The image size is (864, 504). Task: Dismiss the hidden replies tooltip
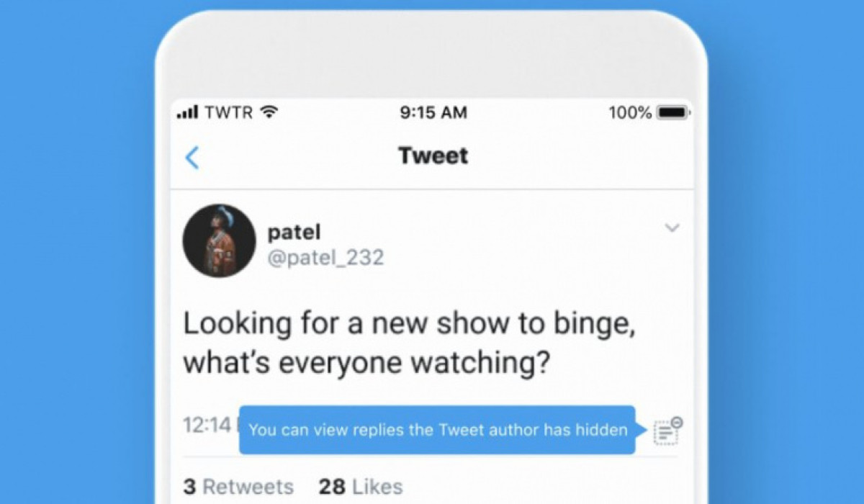click(437, 430)
